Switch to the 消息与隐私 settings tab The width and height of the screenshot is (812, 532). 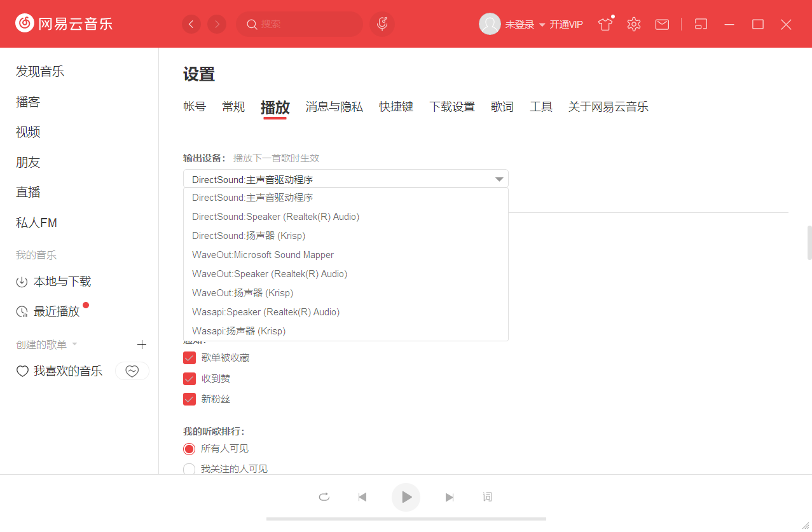tap(334, 107)
